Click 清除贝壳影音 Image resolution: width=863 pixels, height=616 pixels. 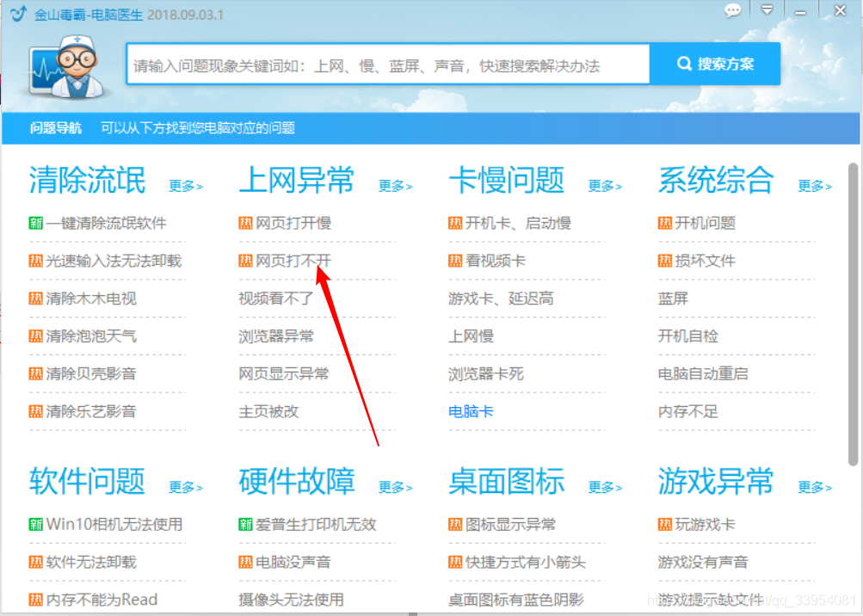91,374
